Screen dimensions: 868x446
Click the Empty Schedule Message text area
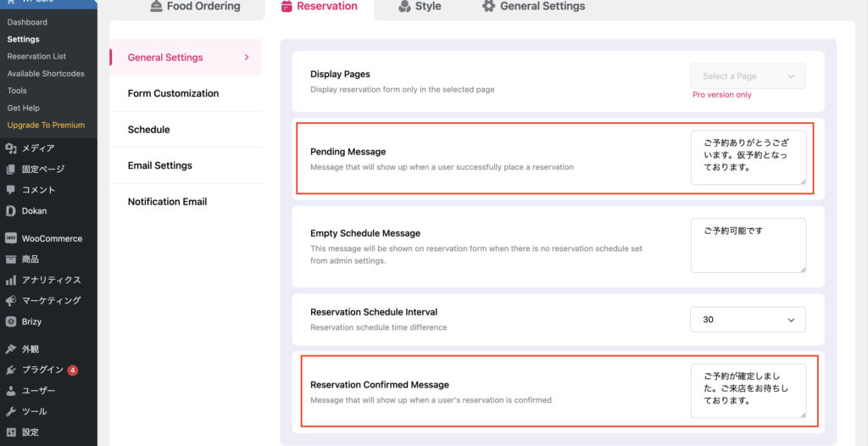coord(748,246)
